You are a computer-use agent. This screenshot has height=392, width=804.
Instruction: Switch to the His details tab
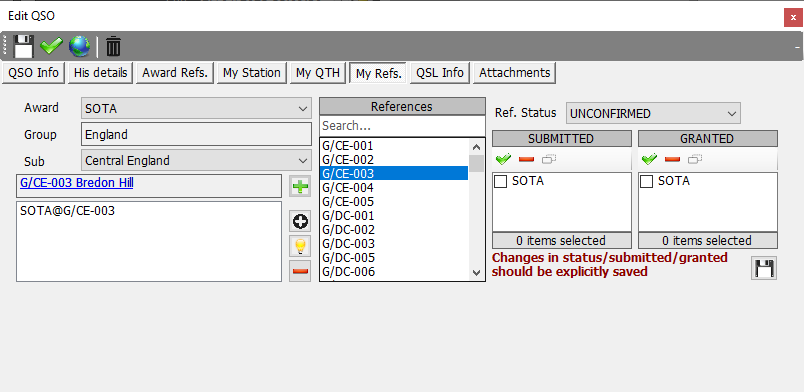(x=100, y=73)
